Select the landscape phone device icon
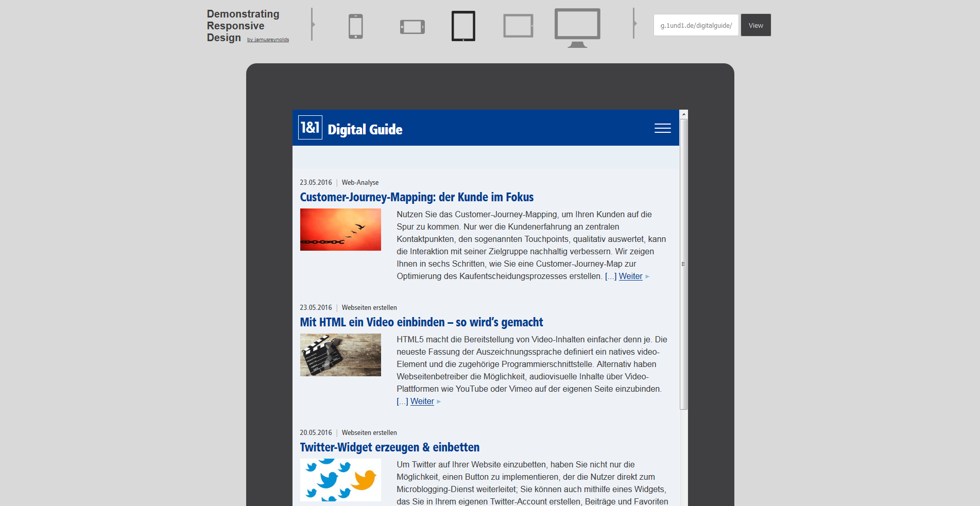980x506 pixels. (412, 27)
